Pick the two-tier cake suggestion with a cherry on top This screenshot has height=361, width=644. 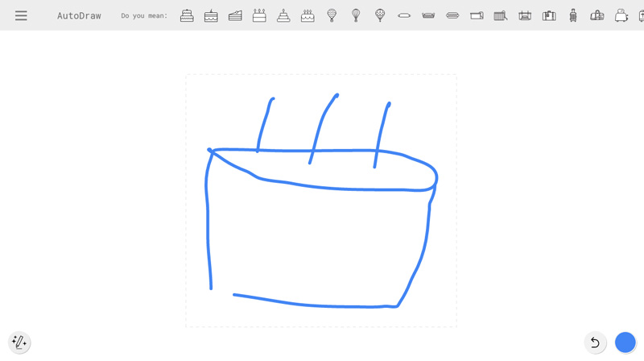tap(187, 15)
